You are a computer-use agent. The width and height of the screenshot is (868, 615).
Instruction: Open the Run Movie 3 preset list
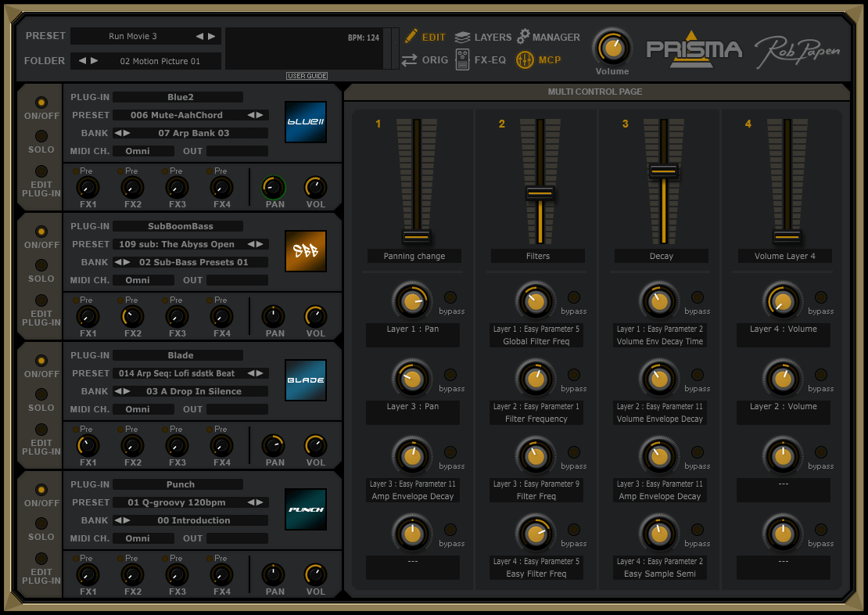(x=133, y=36)
